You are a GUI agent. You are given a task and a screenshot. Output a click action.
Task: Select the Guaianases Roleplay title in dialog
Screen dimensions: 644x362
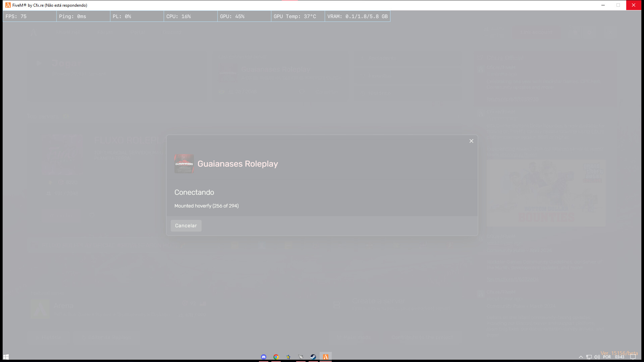click(237, 164)
